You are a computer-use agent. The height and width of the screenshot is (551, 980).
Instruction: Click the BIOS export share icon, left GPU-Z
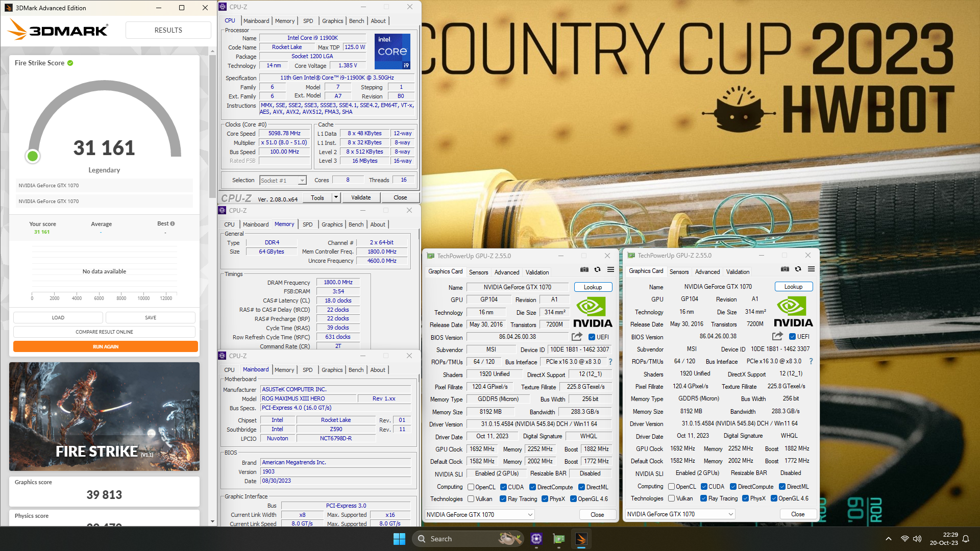coord(577,337)
